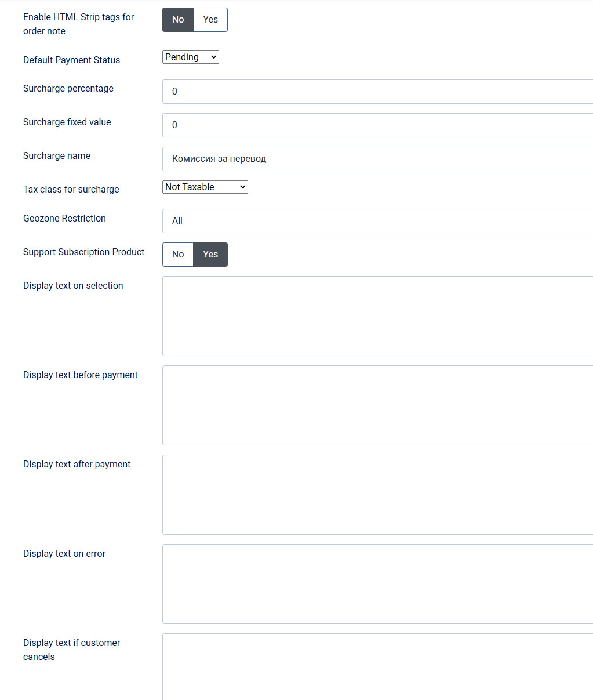Image resolution: width=593 pixels, height=700 pixels.
Task: Select the Display text on error textarea
Action: [x=377, y=584]
